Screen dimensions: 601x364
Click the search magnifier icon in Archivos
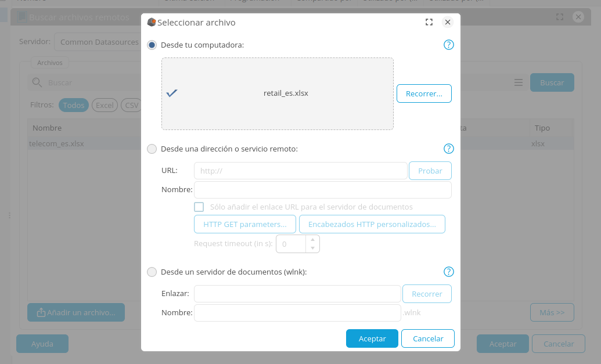tap(37, 82)
